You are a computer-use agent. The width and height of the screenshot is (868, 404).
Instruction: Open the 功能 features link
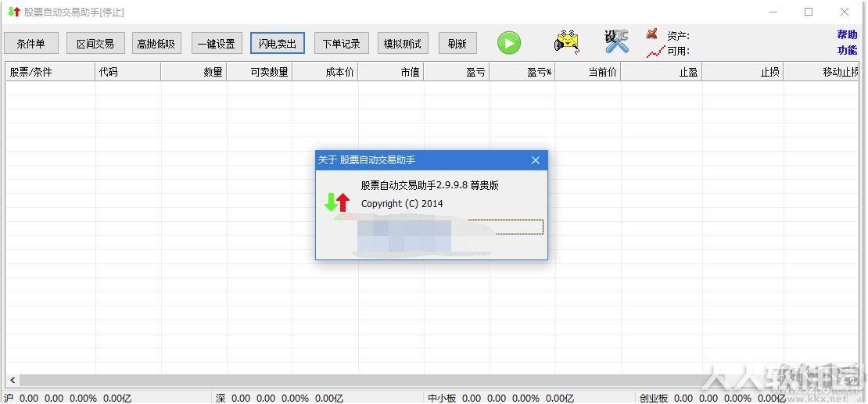point(847,50)
